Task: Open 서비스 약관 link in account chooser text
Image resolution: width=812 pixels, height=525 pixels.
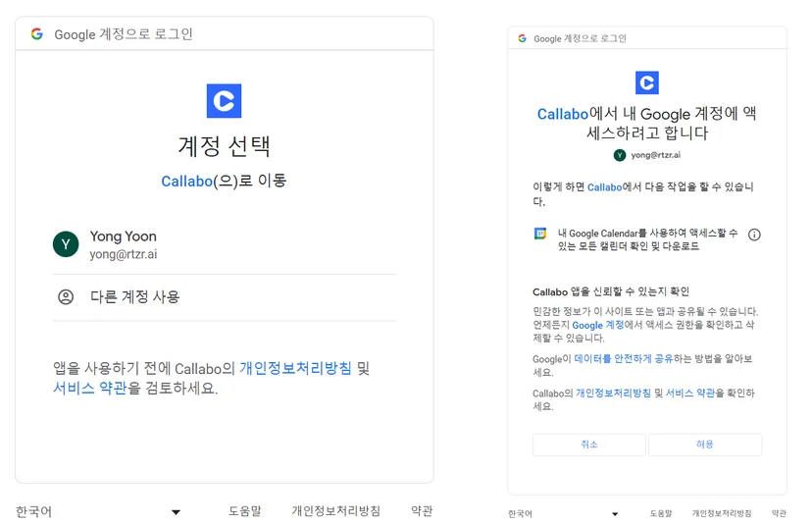Action: click(x=89, y=388)
